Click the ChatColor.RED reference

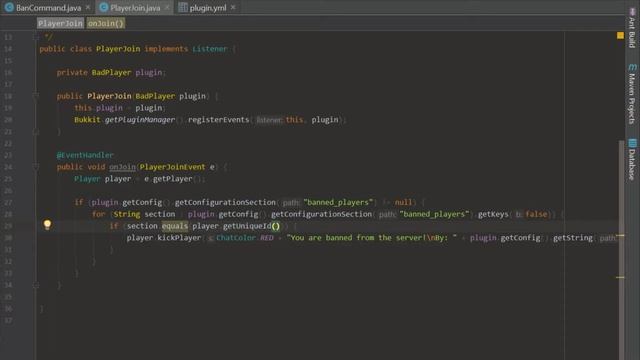pos(244,238)
